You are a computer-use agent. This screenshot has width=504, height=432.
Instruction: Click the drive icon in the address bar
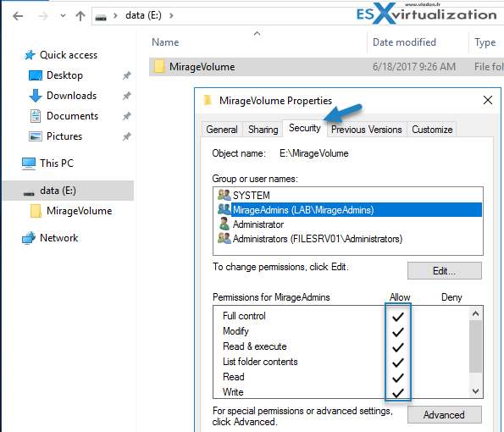click(x=101, y=17)
